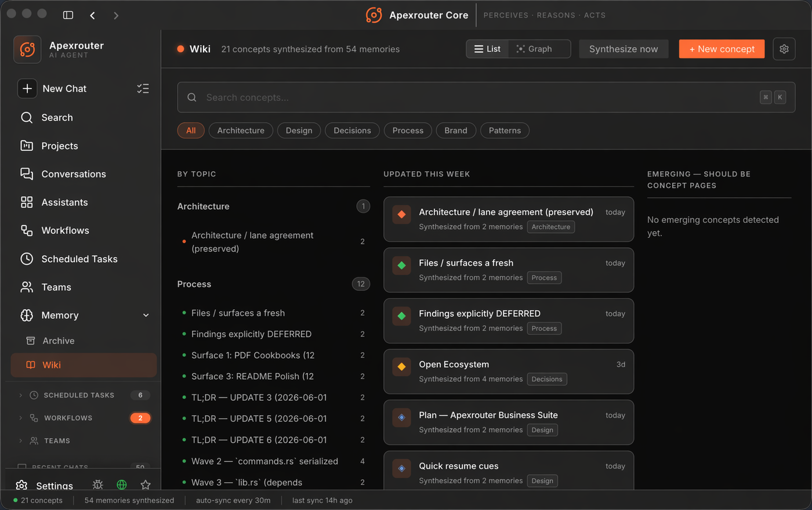
Task: Start a New Chat
Action: [x=64, y=88]
